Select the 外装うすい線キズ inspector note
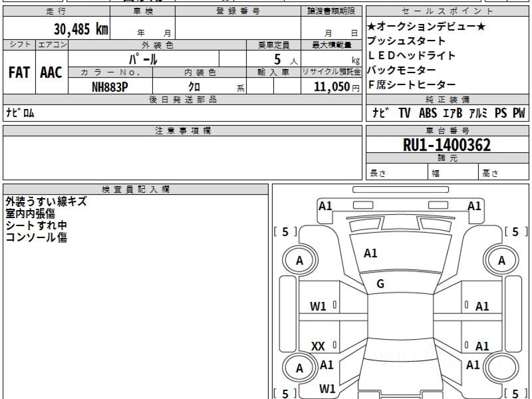The height and width of the screenshot is (399, 532). (x=46, y=201)
